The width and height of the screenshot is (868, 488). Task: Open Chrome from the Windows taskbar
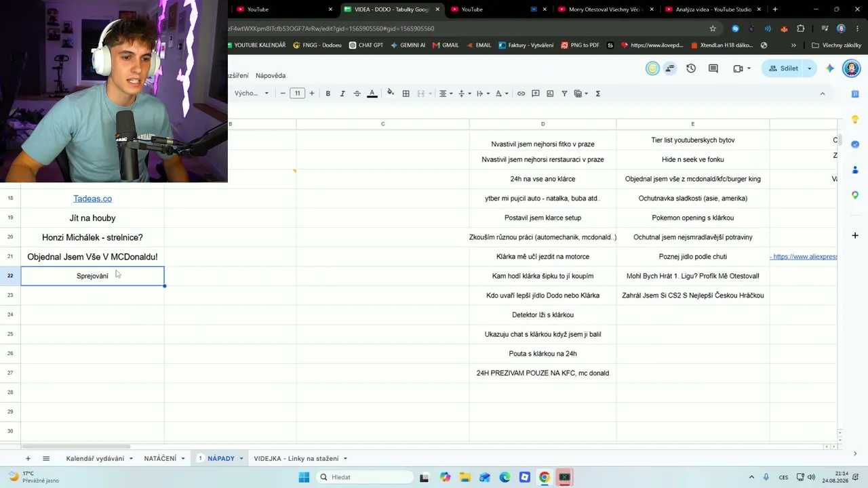point(545,477)
